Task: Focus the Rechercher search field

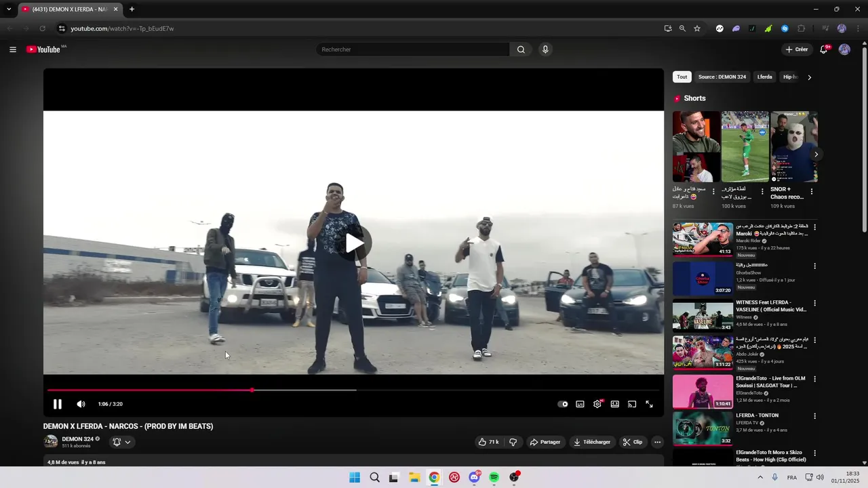Action: click(x=412, y=49)
